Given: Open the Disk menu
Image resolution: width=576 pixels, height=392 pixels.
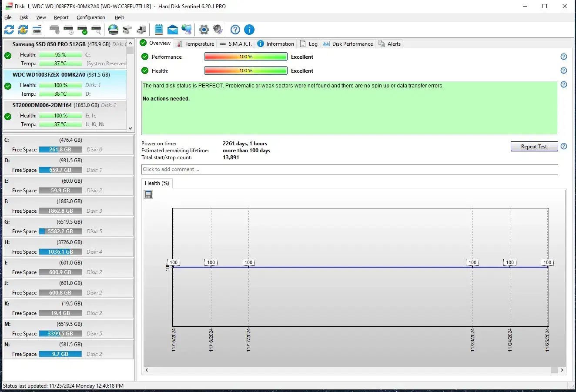Looking at the screenshot, I should click(x=23, y=17).
